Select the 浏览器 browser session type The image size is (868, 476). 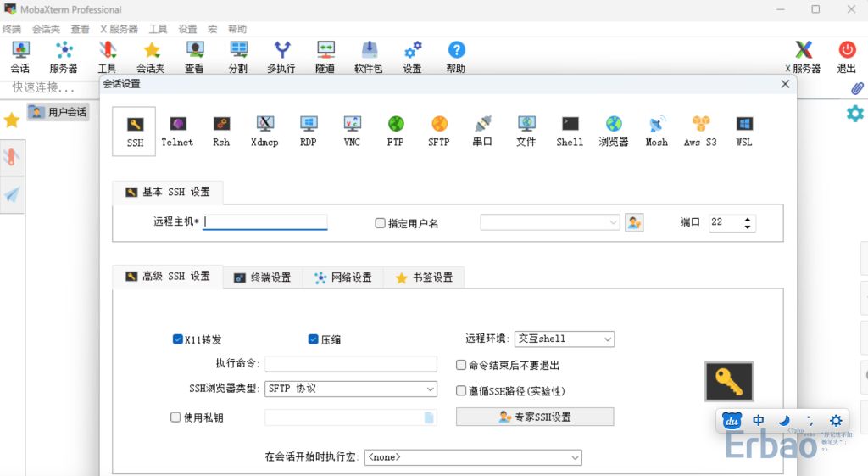(x=614, y=132)
